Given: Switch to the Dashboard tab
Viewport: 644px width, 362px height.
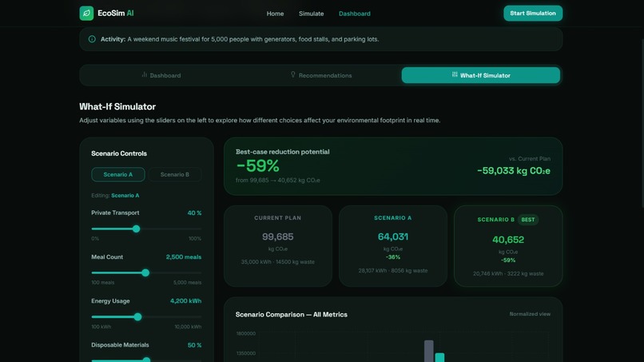Looking at the screenshot, I should [161, 75].
